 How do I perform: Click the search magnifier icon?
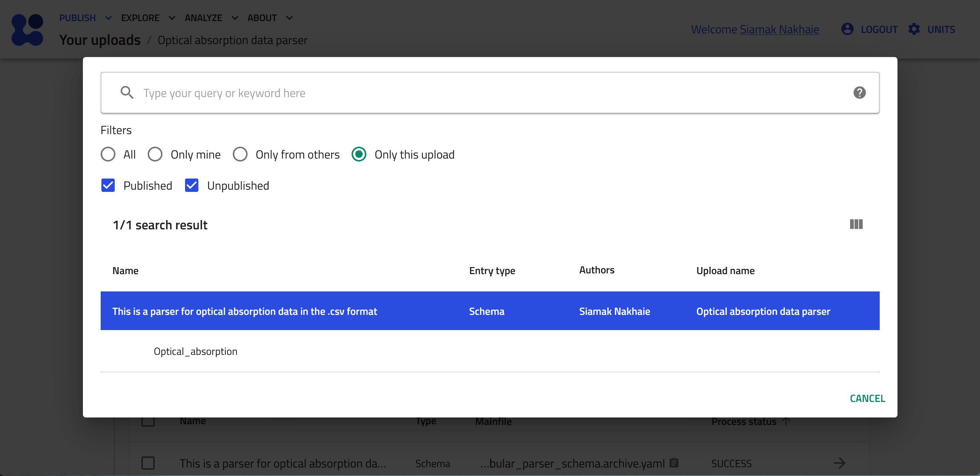(127, 93)
